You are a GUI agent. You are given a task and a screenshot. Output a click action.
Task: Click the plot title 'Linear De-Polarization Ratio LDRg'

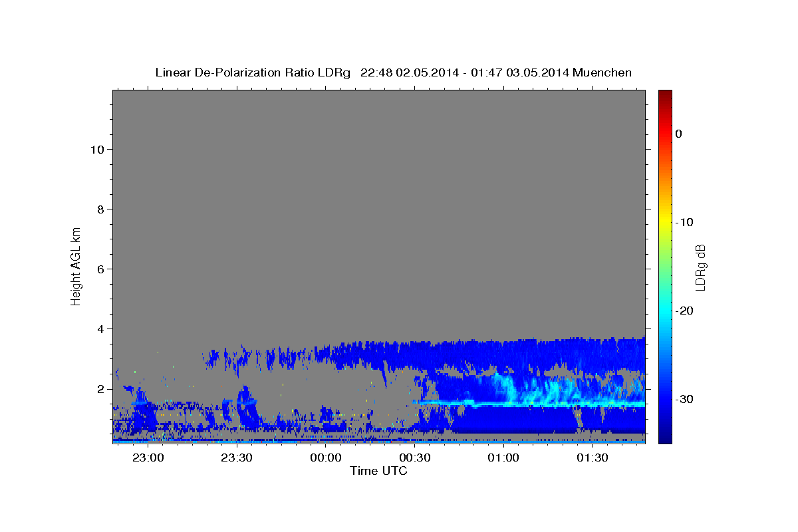pos(252,72)
